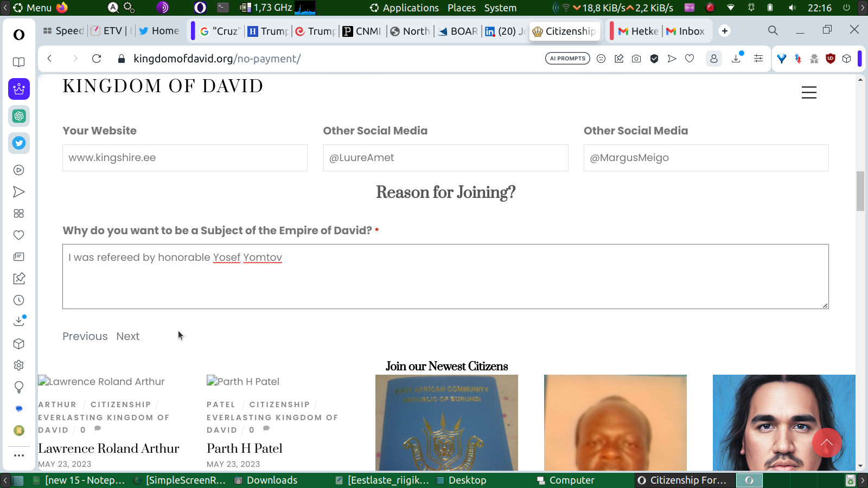Switch to the Gmail Hetke tab

click(x=638, y=31)
